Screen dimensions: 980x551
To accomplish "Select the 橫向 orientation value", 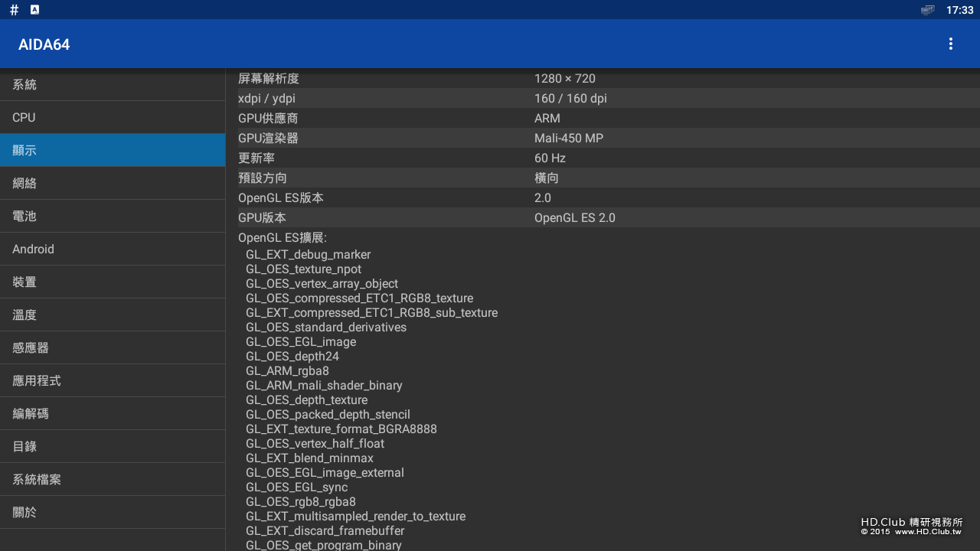I will (x=547, y=178).
